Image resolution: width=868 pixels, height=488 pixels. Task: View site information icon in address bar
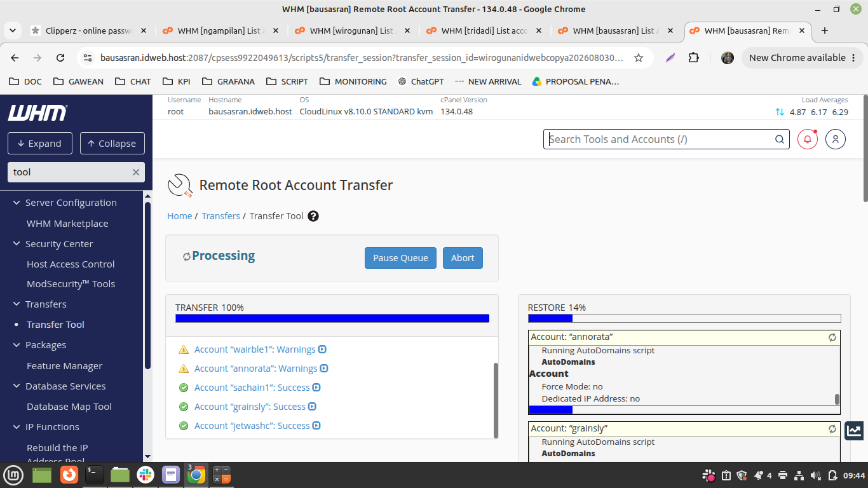tap(88, 58)
